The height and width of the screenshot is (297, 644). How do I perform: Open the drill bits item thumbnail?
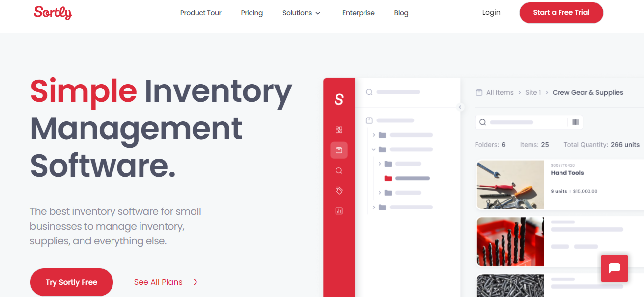pos(510,242)
